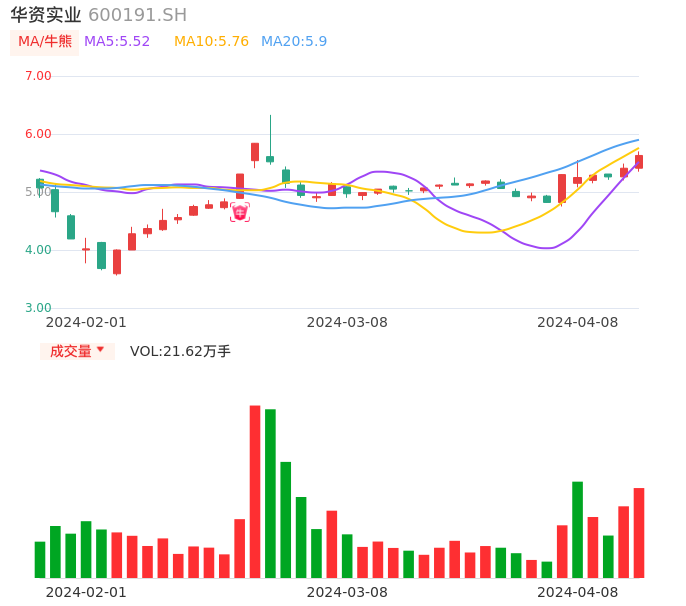Click the 2024-03-08 date label on price chart
The height and width of the screenshot is (606, 686).
347,322
